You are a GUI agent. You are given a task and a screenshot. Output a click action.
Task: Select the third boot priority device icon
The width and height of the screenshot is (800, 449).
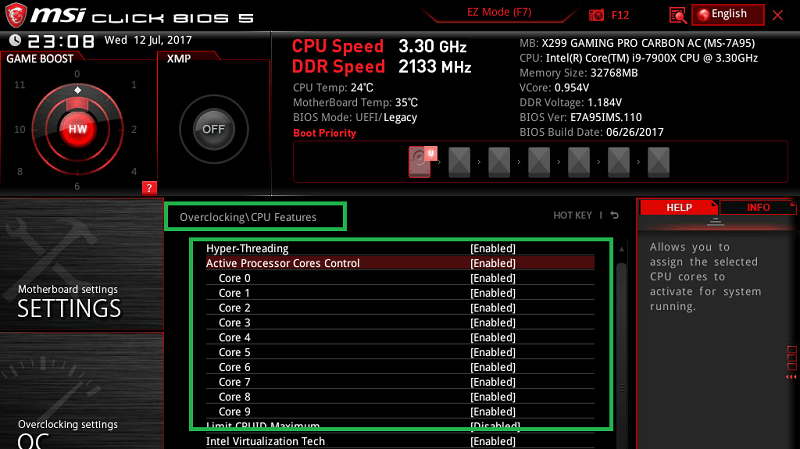[x=499, y=162]
